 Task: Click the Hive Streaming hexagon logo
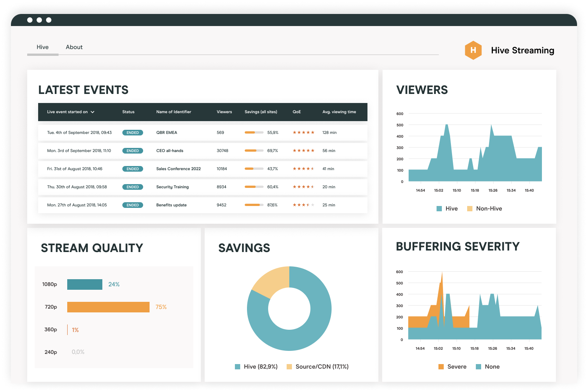point(473,50)
